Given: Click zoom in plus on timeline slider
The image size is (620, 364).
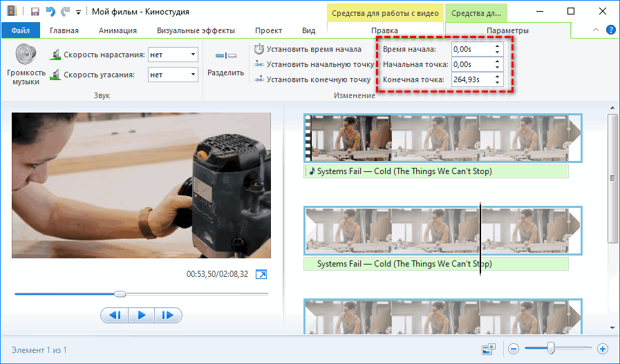Looking at the screenshot, I should coord(602,349).
